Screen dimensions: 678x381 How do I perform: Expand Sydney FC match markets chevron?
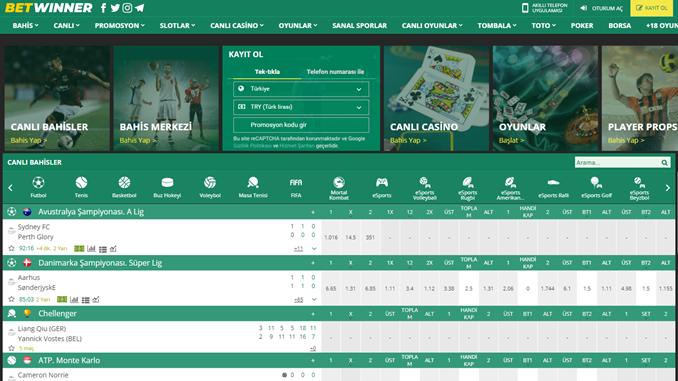click(314, 249)
